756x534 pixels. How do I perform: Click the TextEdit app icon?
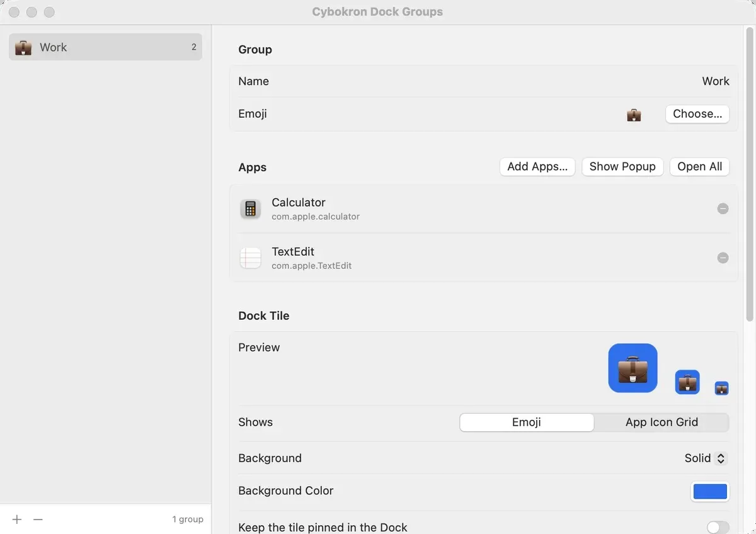pyautogui.click(x=251, y=258)
